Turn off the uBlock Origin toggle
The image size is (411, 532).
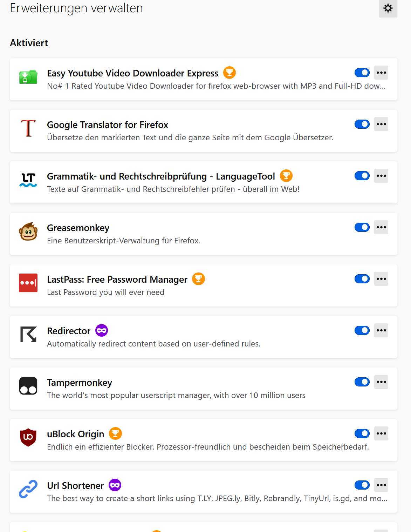click(x=362, y=433)
